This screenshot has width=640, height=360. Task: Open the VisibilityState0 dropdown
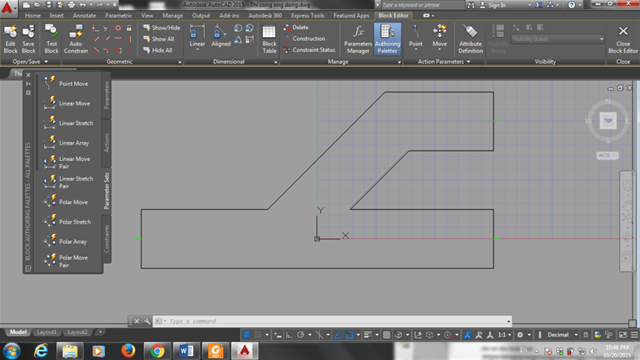coord(557,39)
